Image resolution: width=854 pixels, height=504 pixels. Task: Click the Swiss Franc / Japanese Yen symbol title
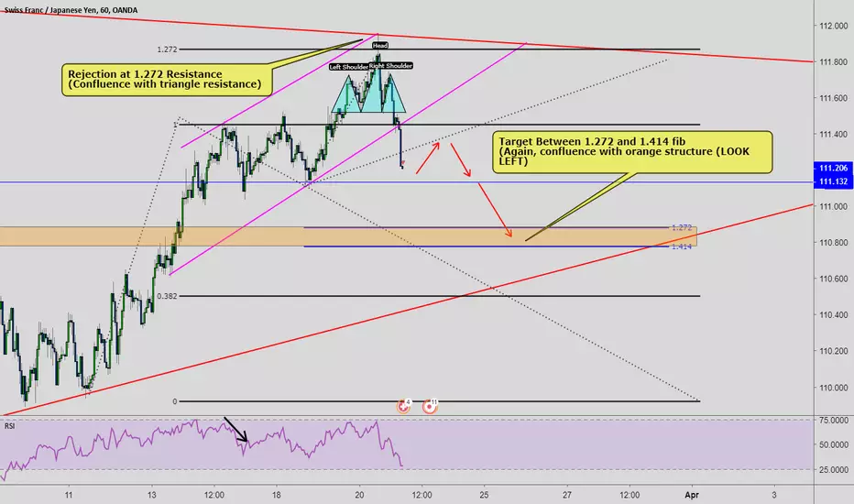pos(71,10)
